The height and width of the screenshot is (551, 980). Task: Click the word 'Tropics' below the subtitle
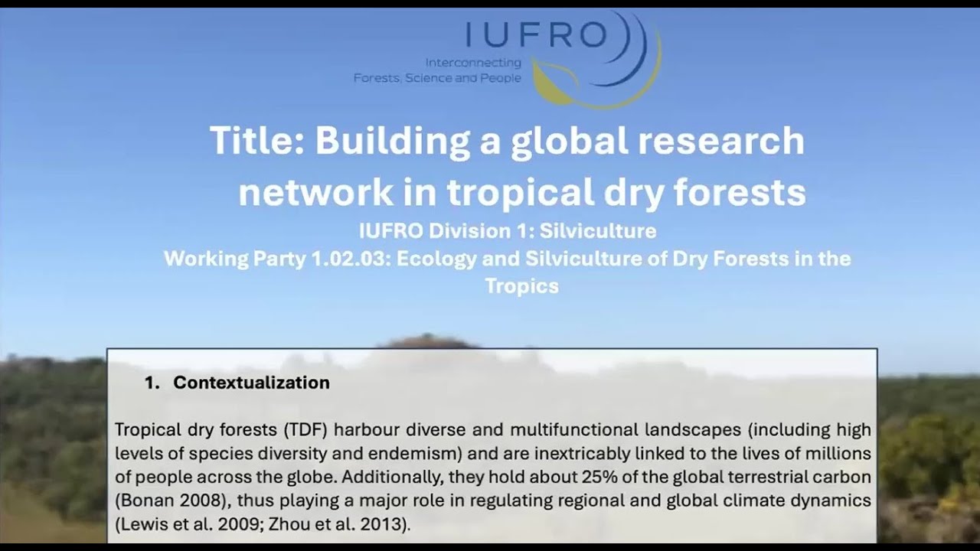click(521, 286)
